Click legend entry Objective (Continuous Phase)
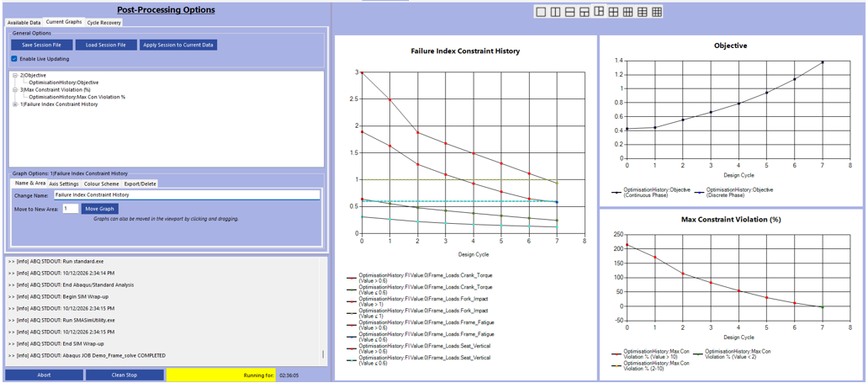This screenshot has height=383, width=868. pyautogui.click(x=650, y=192)
